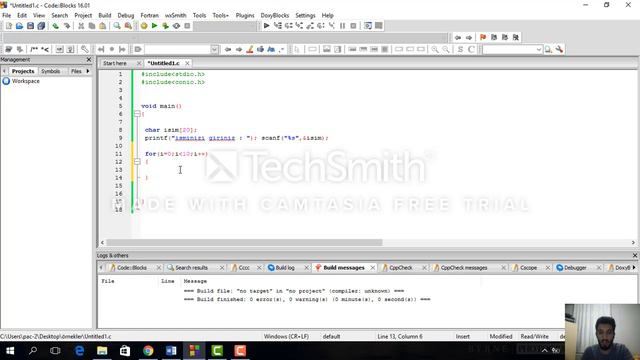Save the current file via toolbar
This screenshot has width=640, height=360.
point(30,26)
